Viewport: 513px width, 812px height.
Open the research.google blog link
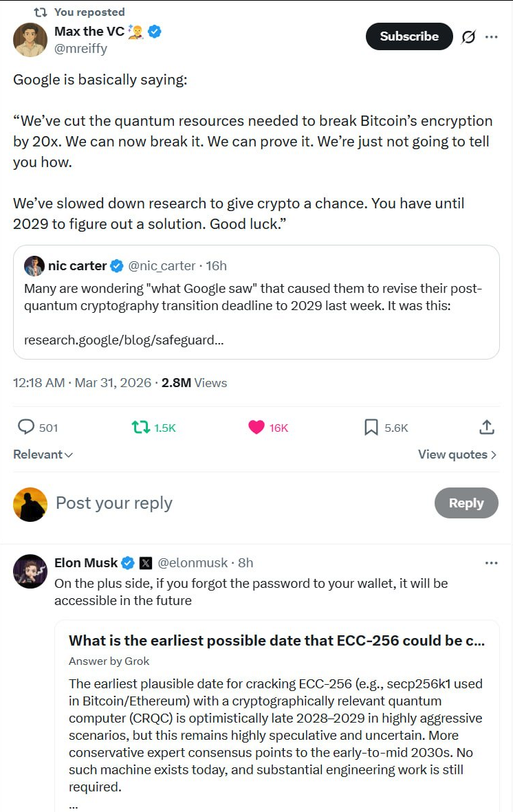pos(124,340)
